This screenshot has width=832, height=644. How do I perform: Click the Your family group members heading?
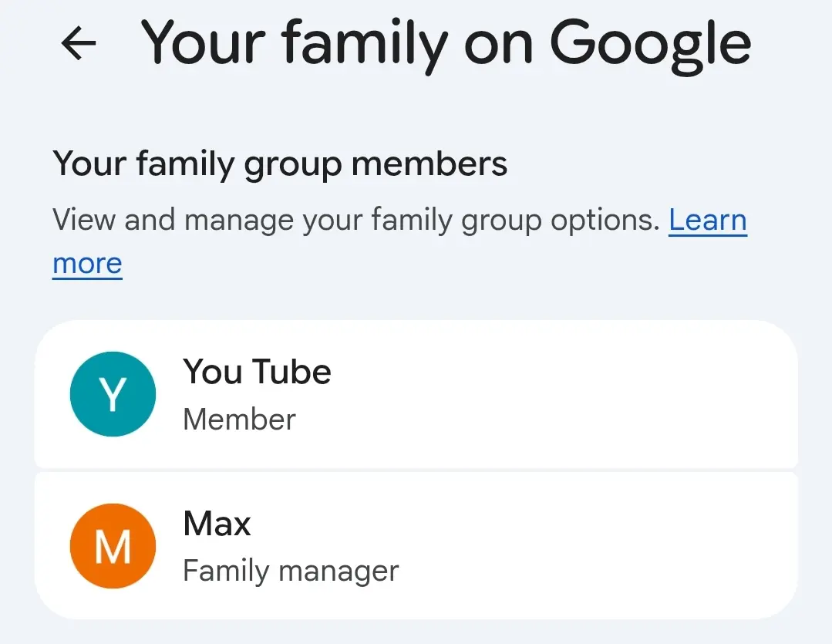click(280, 164)
